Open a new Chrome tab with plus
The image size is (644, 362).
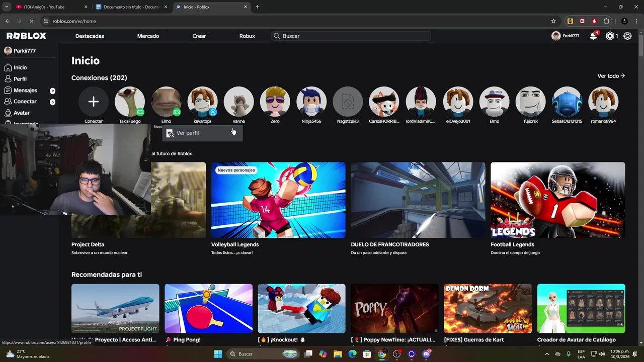point(257,7)
